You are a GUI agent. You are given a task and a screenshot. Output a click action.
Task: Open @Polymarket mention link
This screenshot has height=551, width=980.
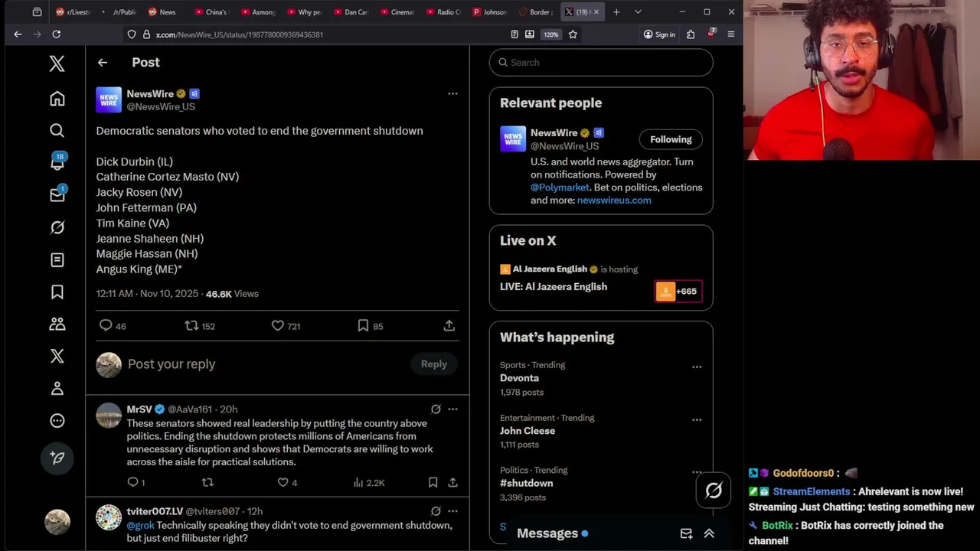pyautogui.click(x=560, y=187)
